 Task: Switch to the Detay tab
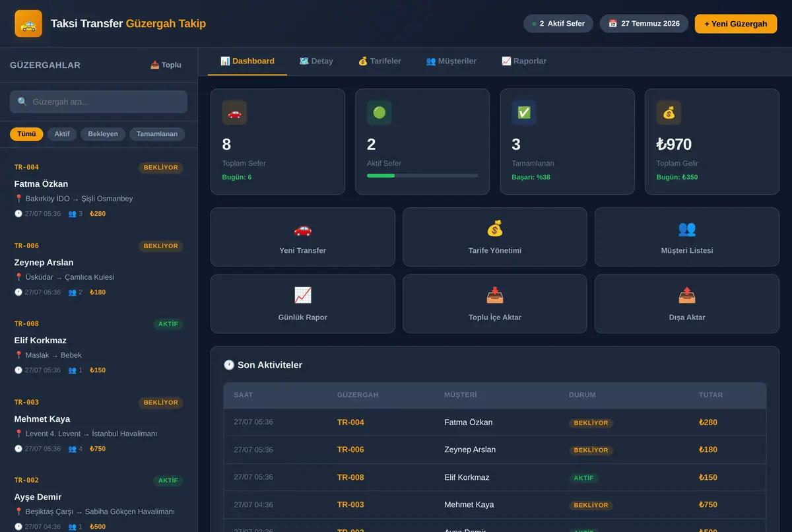pyautogui.click(x=316, y=61)
